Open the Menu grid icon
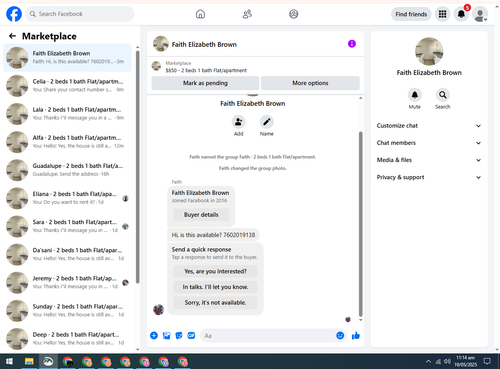 coord(442,14)
